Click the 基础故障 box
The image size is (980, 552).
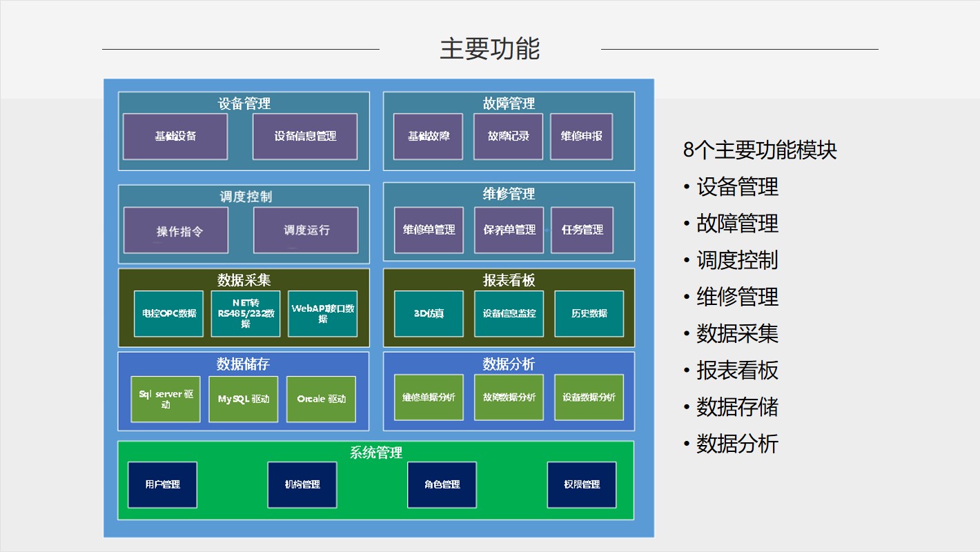[428, 137]
